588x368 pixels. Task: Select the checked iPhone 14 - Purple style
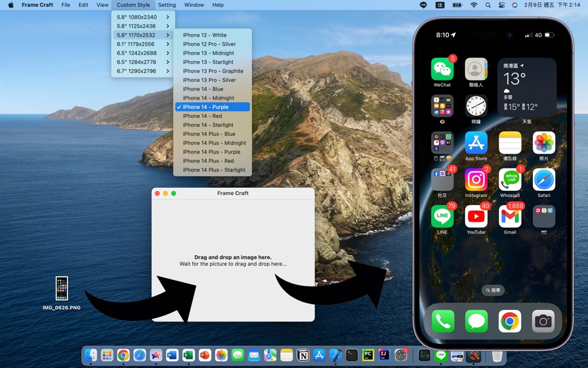(212, 107)
